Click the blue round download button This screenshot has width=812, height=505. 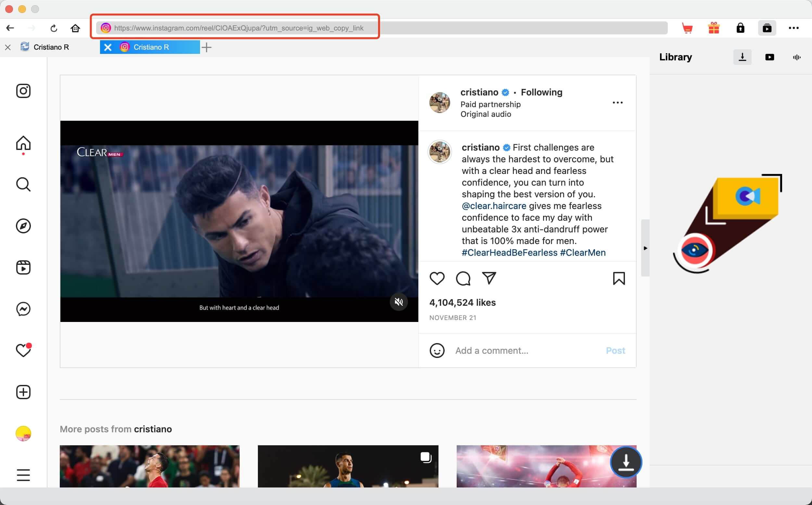pos(626,462)
